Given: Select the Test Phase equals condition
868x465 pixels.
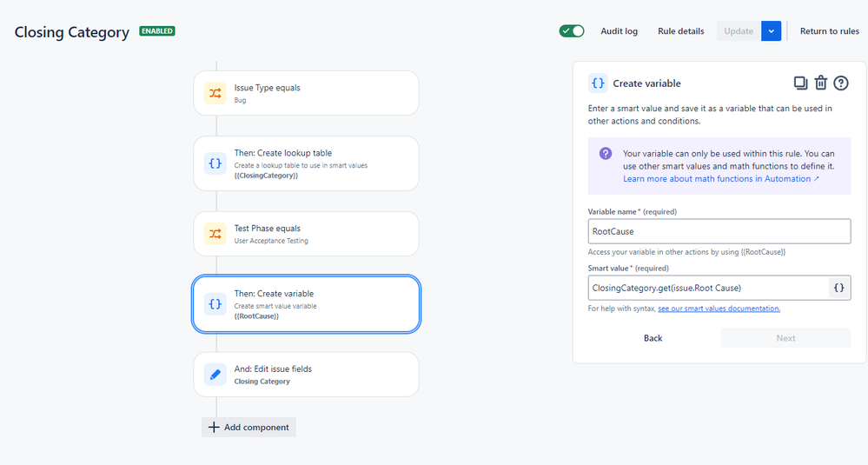Looking at the screenshot, I should pos(306,234).
